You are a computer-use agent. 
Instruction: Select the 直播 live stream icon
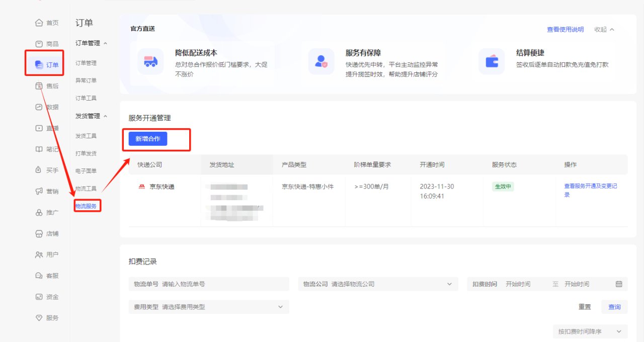39,128
